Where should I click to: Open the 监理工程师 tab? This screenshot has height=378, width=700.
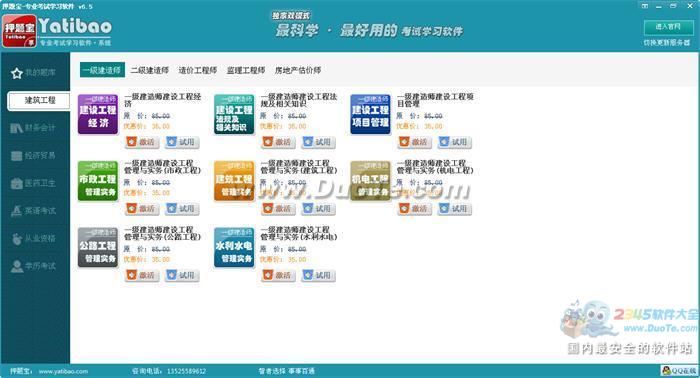[x=246, y=70]
